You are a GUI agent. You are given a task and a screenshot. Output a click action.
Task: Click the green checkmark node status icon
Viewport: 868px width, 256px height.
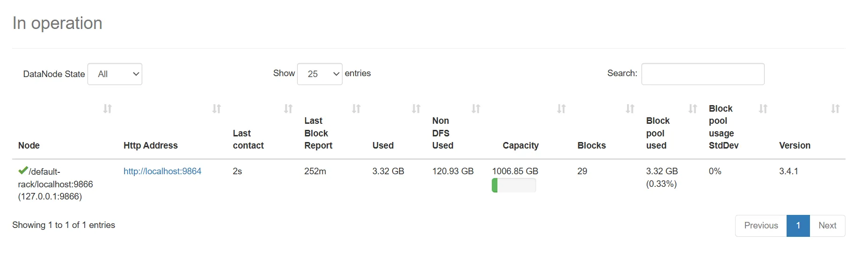(x=23, y=171)
